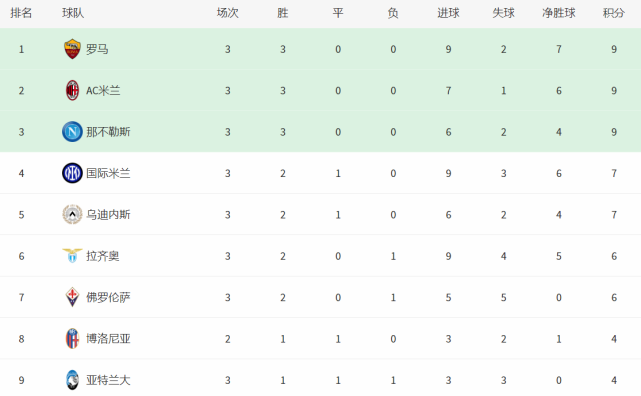Open the 拉齐奥 team name
Image resolution: width=641 pixels, height=396 pixels.
[103, 256]
